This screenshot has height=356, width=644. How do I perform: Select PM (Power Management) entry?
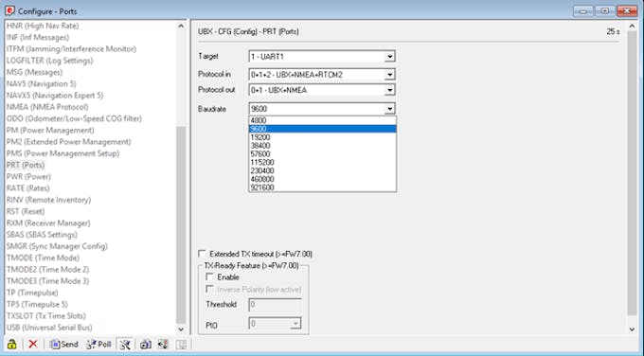pos(50,130)
